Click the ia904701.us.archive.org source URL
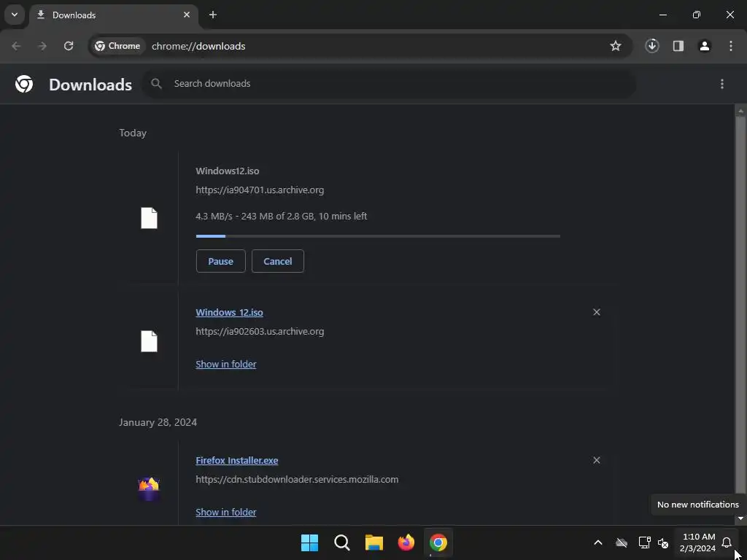Image resolution: width=747 pixels, height=560 pixels. [x=260, y=190]
